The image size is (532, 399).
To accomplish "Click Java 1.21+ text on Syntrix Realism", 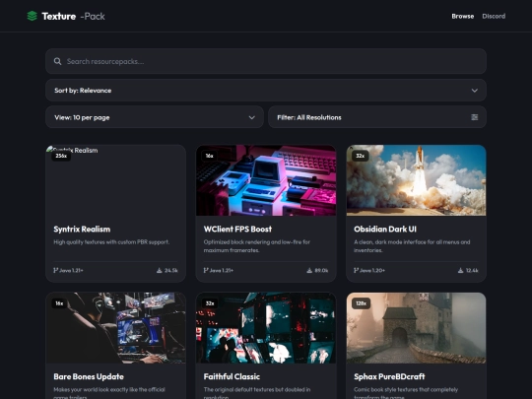I will click(71, 270).
